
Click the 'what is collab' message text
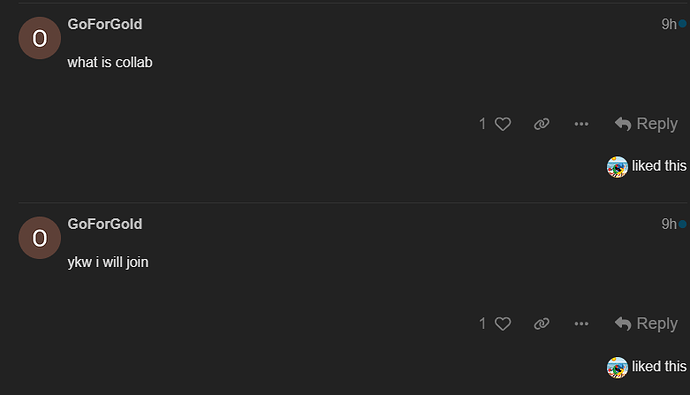[x=110, y=62]
